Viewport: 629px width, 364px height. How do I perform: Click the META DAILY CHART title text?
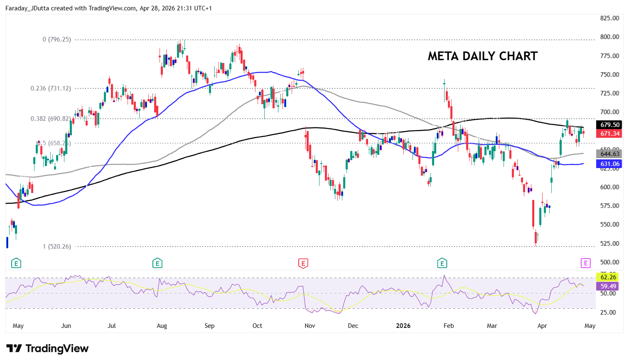pyautogui.click(x=482, y=56)
